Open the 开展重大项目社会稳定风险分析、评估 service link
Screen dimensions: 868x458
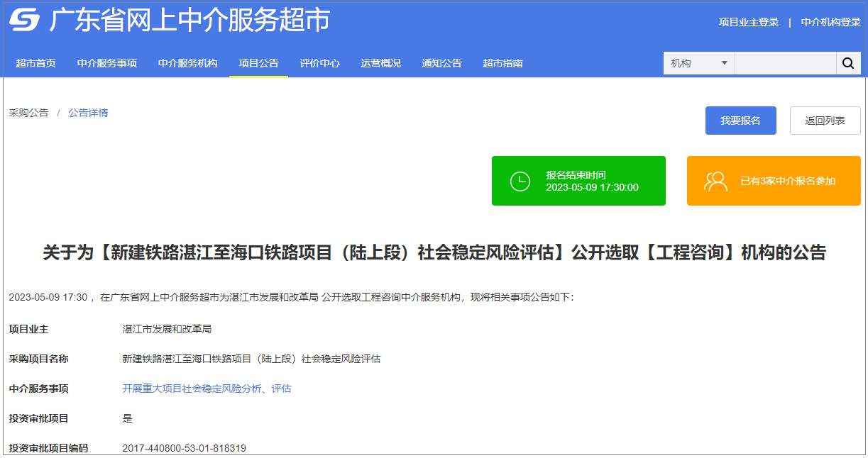206,389
